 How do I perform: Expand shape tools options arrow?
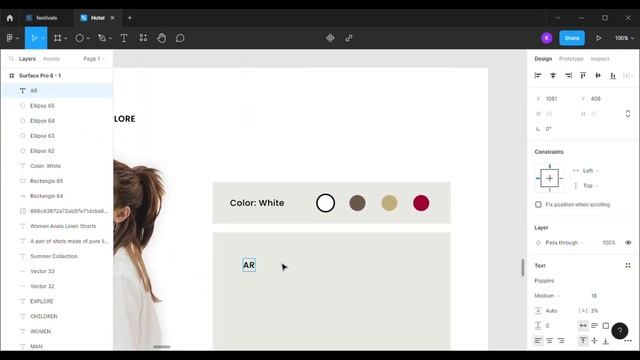88,38
